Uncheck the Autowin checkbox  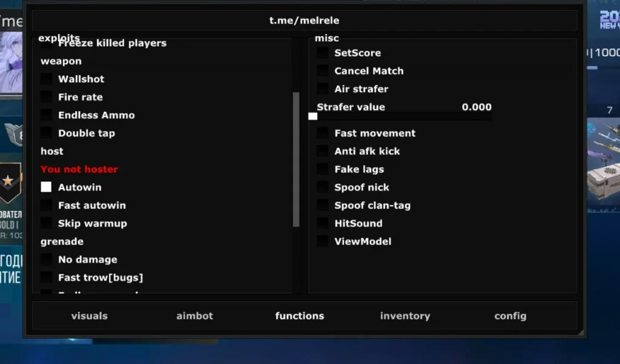tap(46, 187)
